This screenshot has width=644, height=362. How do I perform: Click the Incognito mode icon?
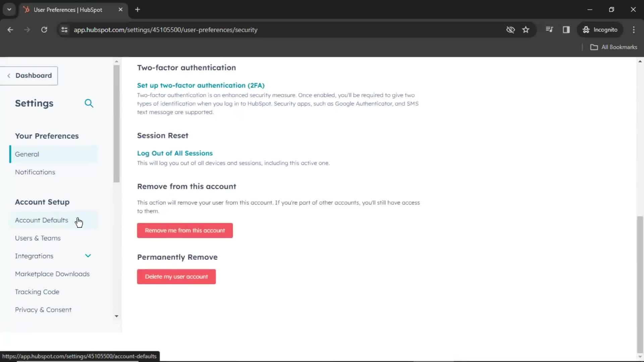(x=586, y=29)
